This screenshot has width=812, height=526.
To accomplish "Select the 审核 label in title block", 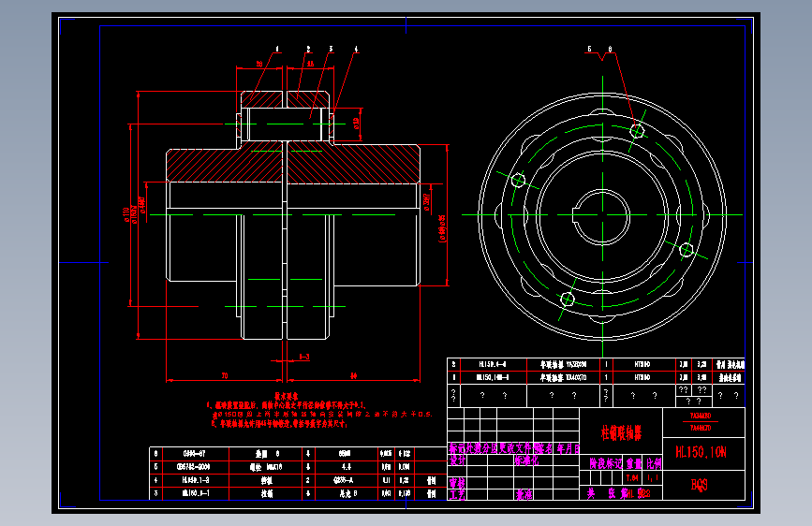I will tap(457, 483).
